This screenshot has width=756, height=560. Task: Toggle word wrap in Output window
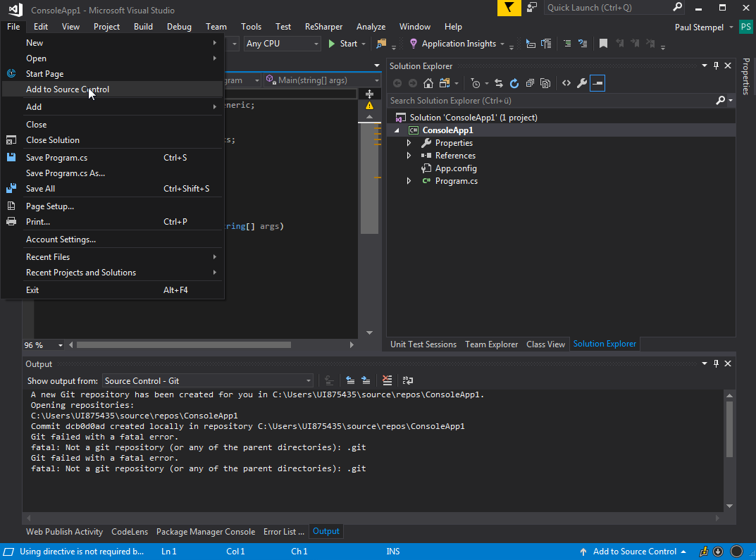(x=408, y=380)
